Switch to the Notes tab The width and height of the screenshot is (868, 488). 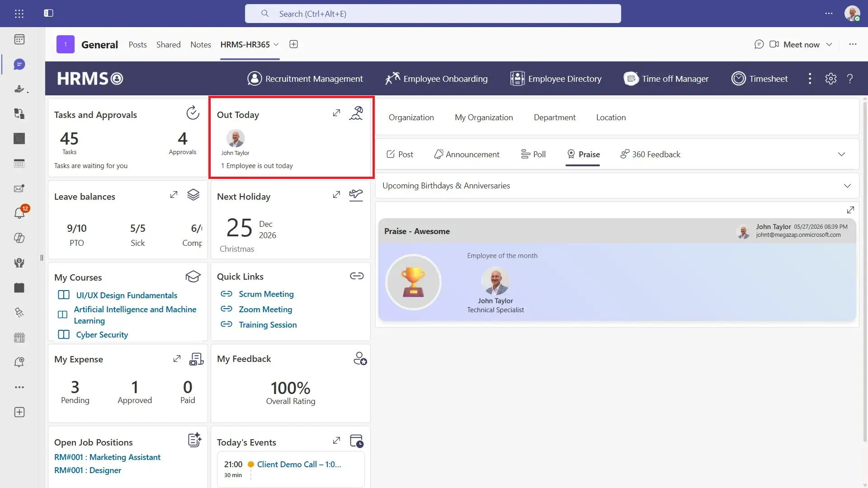201,44
